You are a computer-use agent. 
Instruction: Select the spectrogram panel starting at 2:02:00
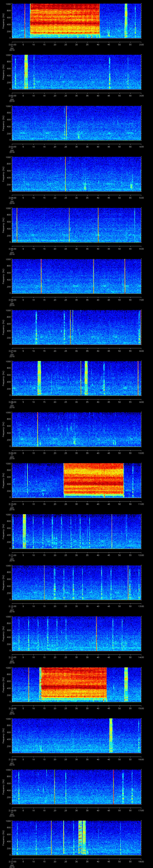pos(76,72)
